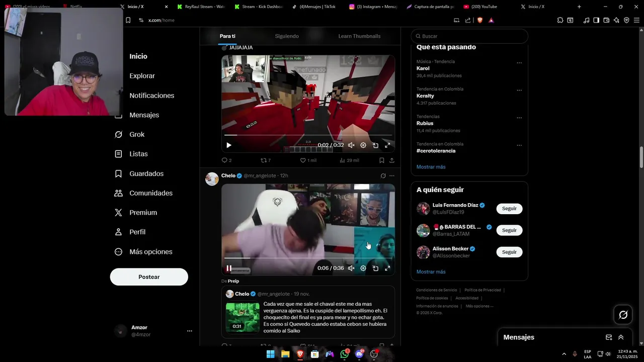This screenshot has height=362, width=644.
Task: Open more options for #cerotolerancia trend
Action: tap(519, 145)
